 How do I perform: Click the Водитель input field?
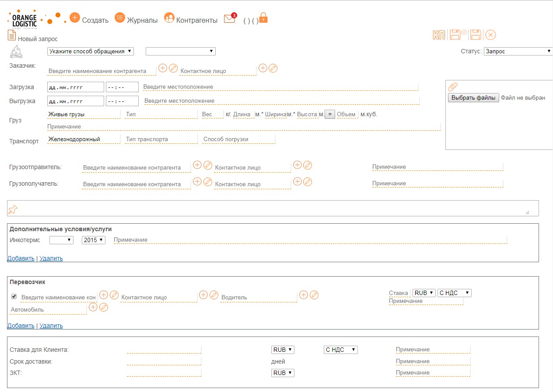pos(259,297)
